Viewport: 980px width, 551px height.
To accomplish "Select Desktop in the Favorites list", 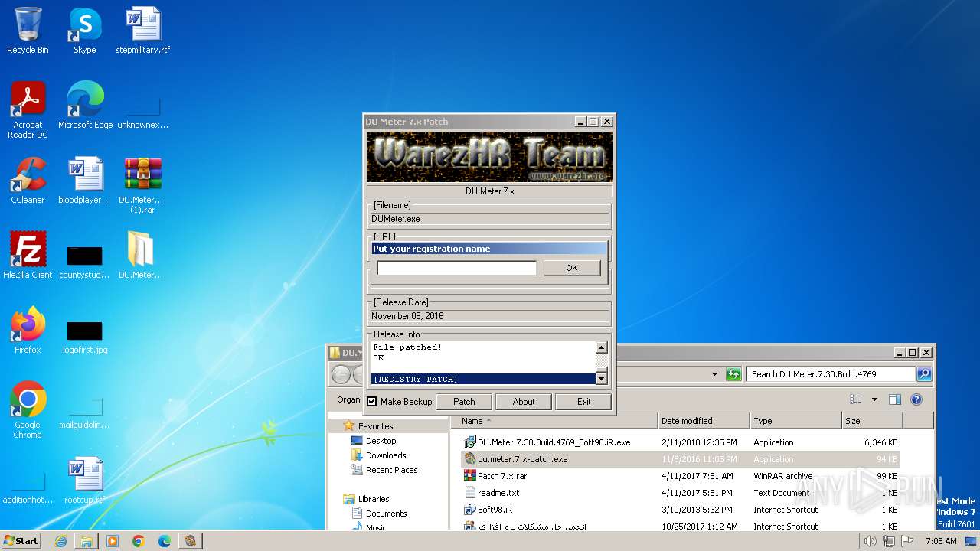I will point(381,441).
